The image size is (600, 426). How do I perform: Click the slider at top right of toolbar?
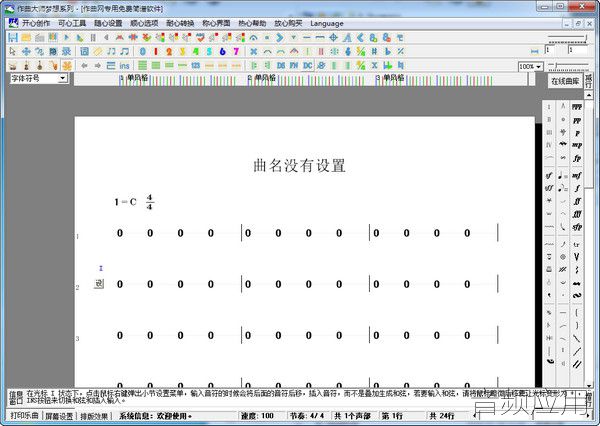pos(567,38)
